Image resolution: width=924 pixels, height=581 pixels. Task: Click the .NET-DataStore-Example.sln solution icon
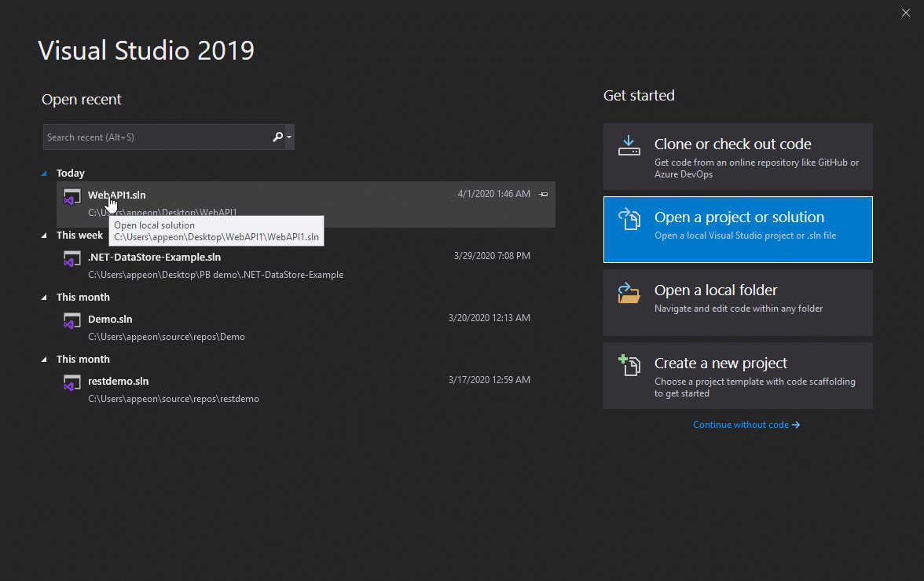click(x=72, y=259)
